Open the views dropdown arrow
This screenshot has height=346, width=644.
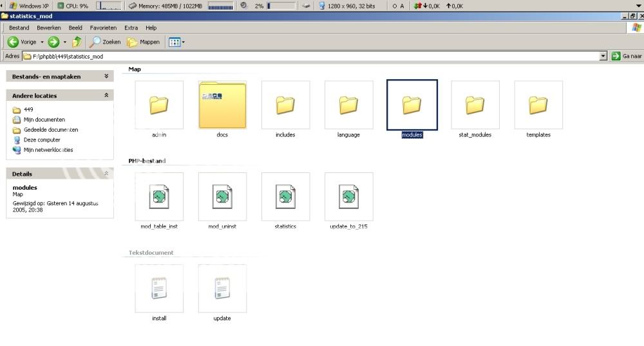coord(183,42)
